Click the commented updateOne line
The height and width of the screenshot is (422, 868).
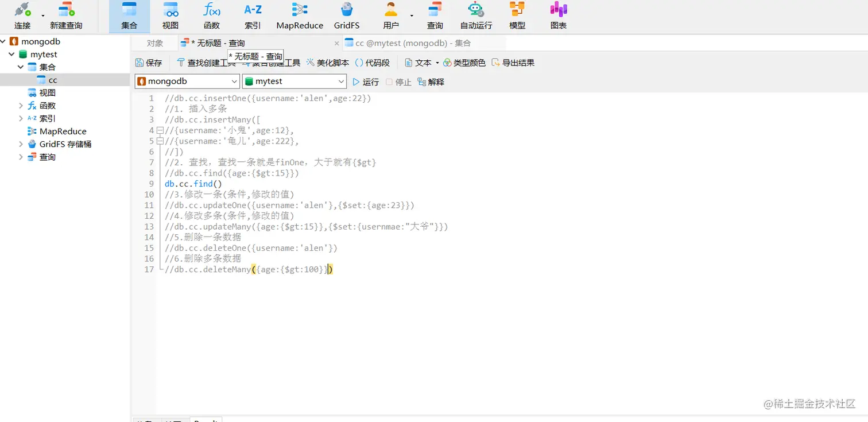[289, 205]
